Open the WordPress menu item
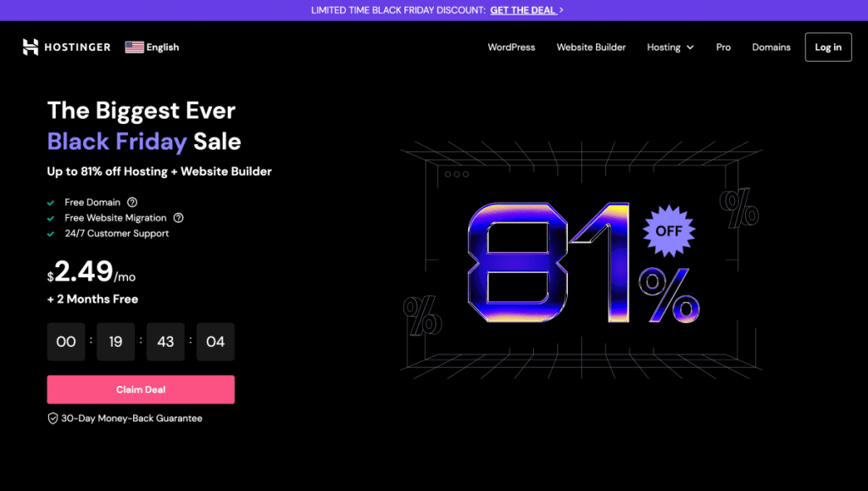Viewport: 868px width, 491px height. pyautogui.click(x=511, y=47)
